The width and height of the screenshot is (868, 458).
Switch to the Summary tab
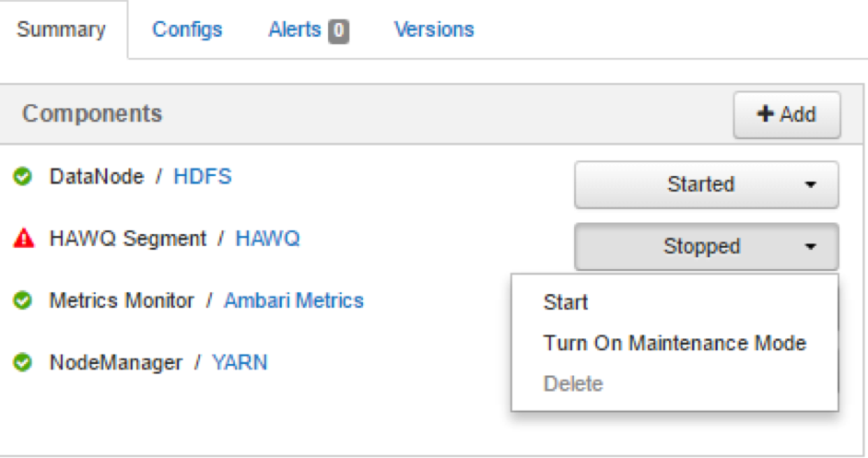(x=61, y=29)
